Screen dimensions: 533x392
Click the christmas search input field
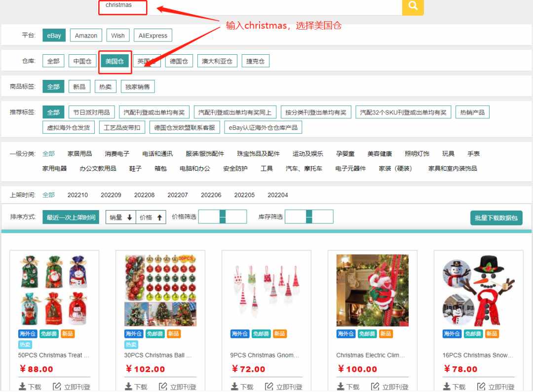coord(250,7)
